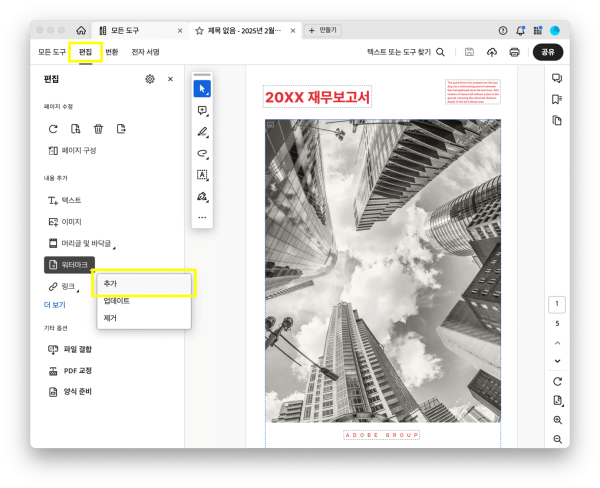
Task: Select the 20XX 재무보고서 title text
Action: pyautogui.click(x=317, y=97)
